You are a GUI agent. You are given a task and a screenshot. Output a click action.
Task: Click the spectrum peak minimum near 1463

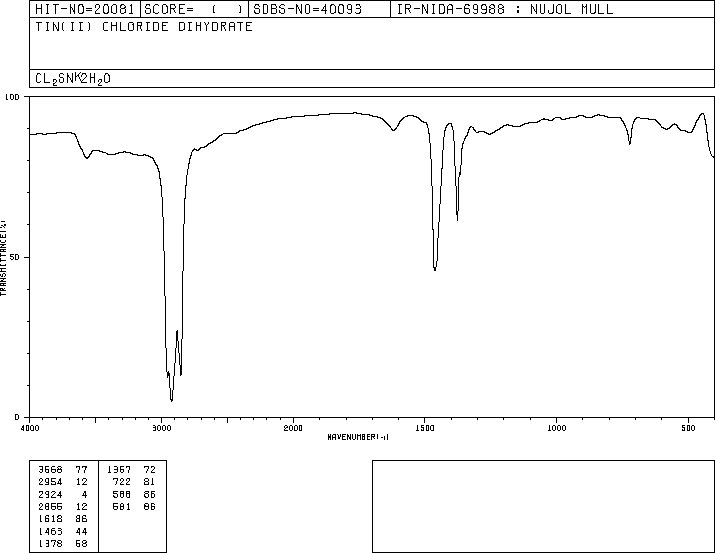[435, 269]
